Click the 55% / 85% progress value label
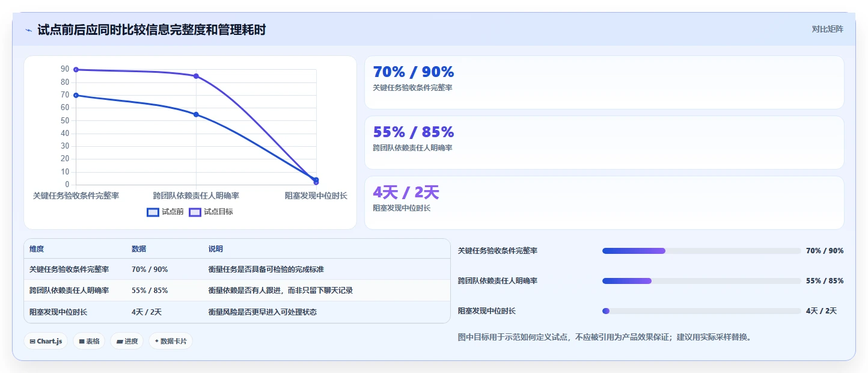Viewport: 868px width, 373px height. (x=825, y=281)
